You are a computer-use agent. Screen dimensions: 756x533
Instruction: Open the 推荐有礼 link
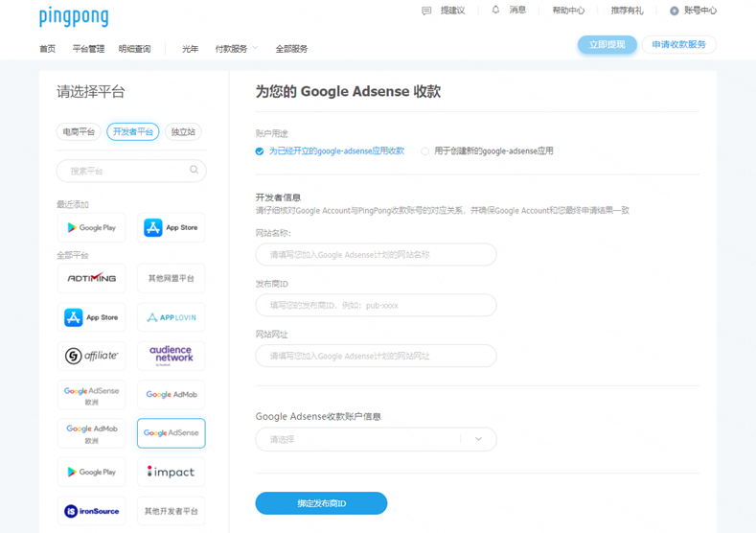pos(627,11)
